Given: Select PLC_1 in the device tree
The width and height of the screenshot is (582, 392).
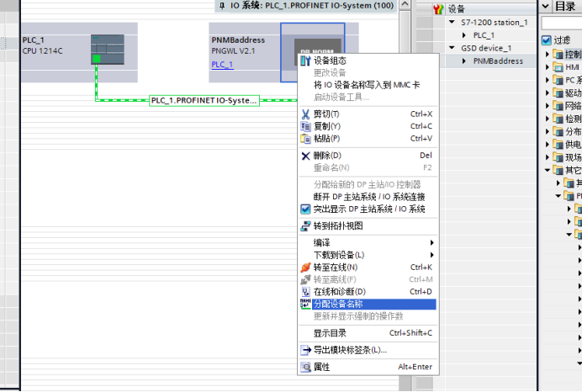Looking at the screenshot, I should 484,35.
